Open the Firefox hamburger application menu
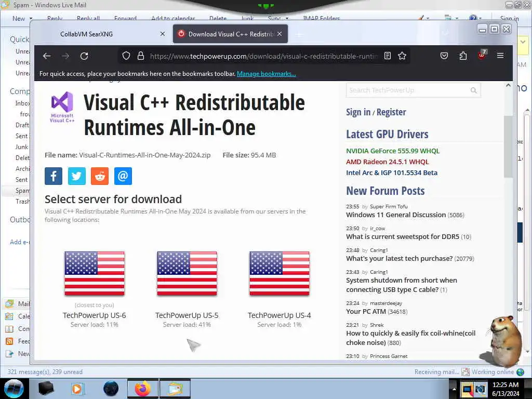Viewport: 532px width, 399px height. click(500, 55)
